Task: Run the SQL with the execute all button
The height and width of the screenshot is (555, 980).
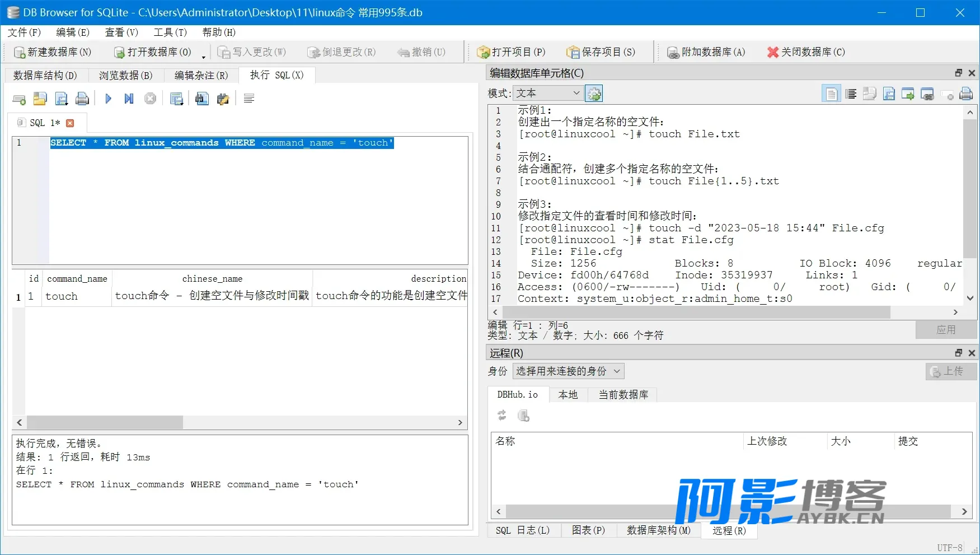Action: (x=108, y=99)
